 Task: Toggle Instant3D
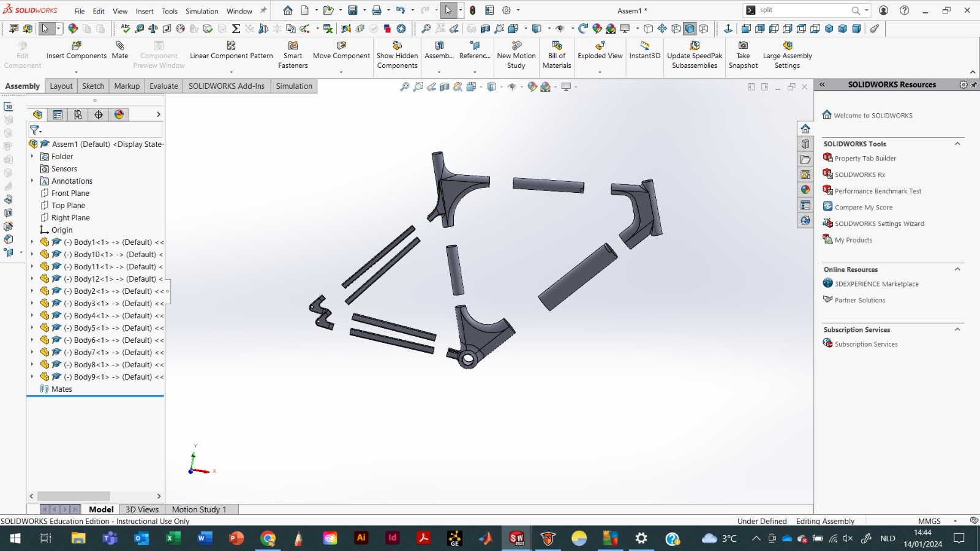pyautogui.click(x=645, y=51)
